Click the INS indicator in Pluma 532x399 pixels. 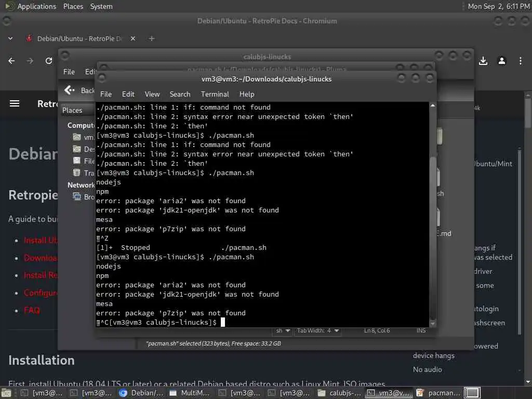coord(421,330)
